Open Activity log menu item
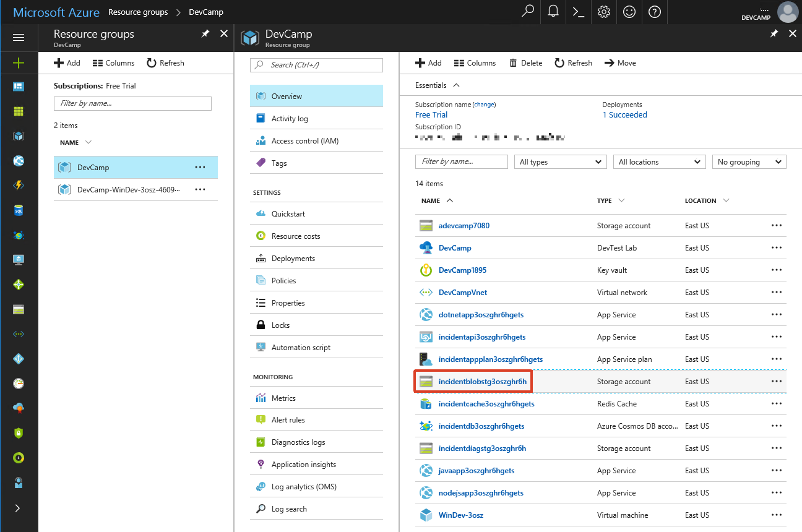This screenshot has height=532, width=802. pos(316,119)
